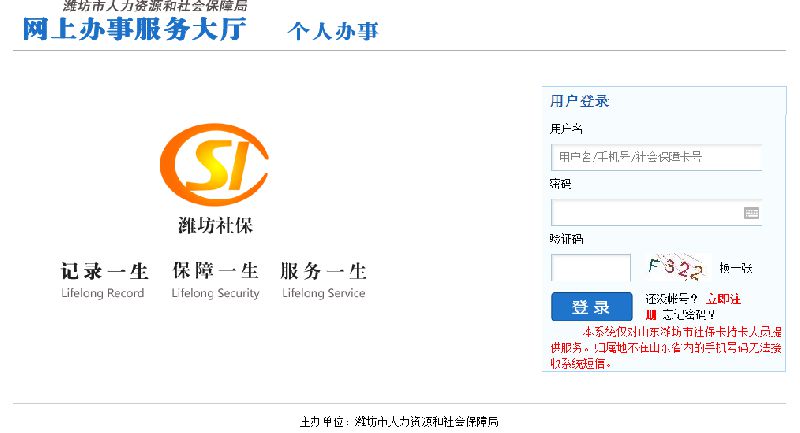Click the 保障一生 Lifelong Security slogan
The image size is (800, 433).
[215, 271]
